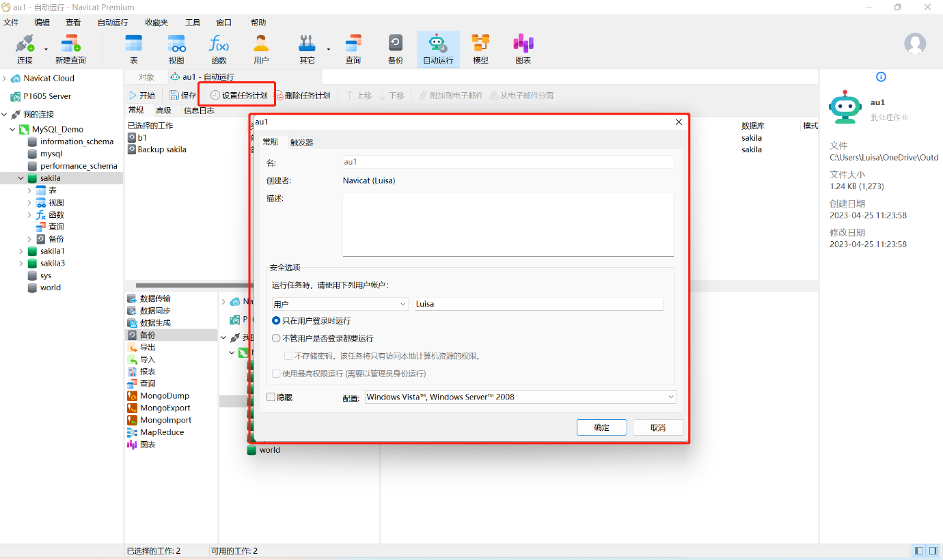Open the 视图 (View) toolbar icon
The image size is (943, 560).
click(x=176, y=49)
